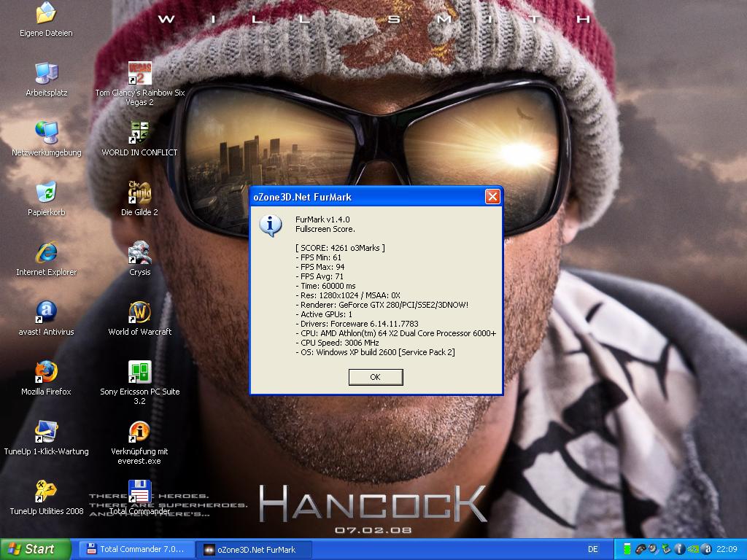Select the Rainbow Six Vegas 2 shortcut
This screenshot has width=747, height=560.
(x=139, y=84)
